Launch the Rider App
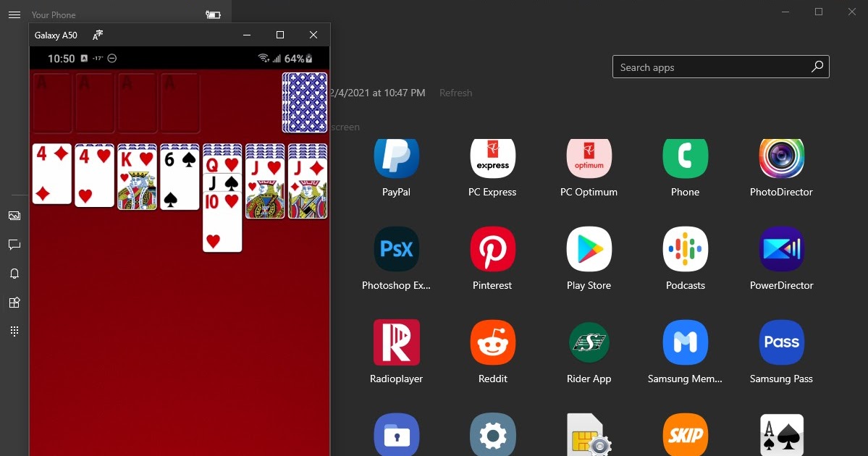868x456 pixels. pyautogui.click(x=589, y=342)
